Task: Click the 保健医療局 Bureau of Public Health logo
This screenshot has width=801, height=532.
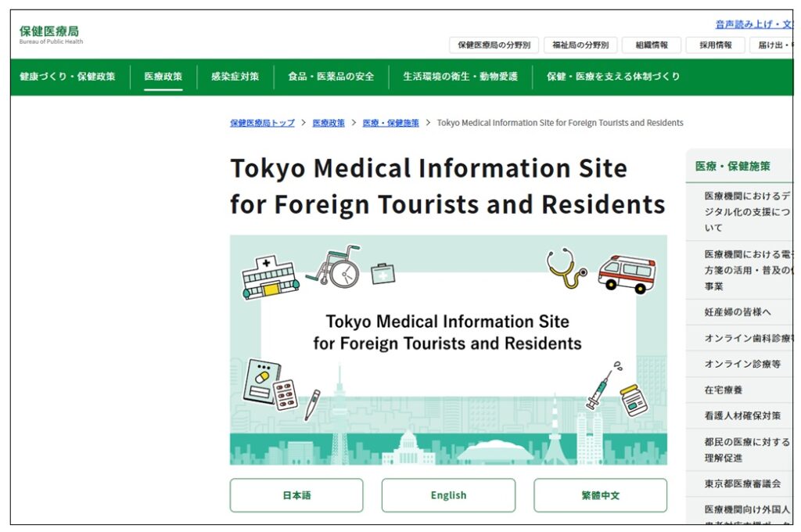Action: pyautogui.click(x=51, y=34)
